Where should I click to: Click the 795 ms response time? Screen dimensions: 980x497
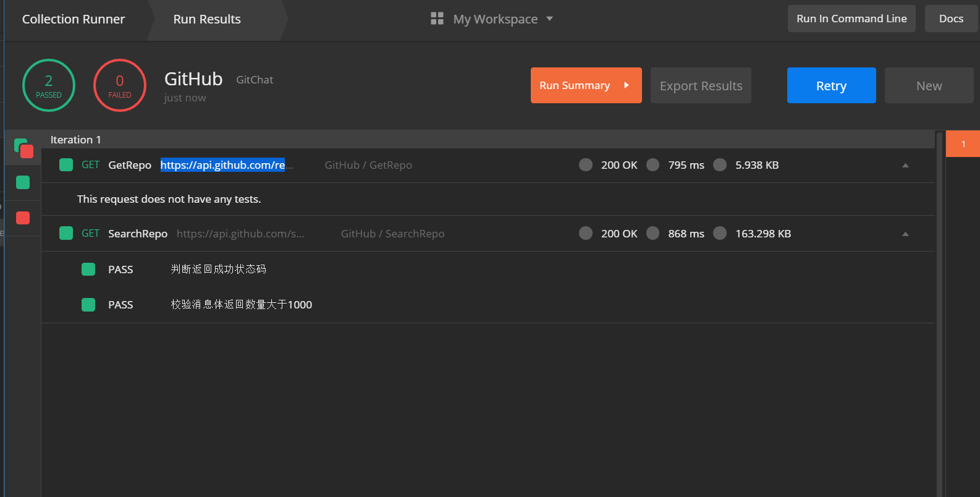[686, 165]
